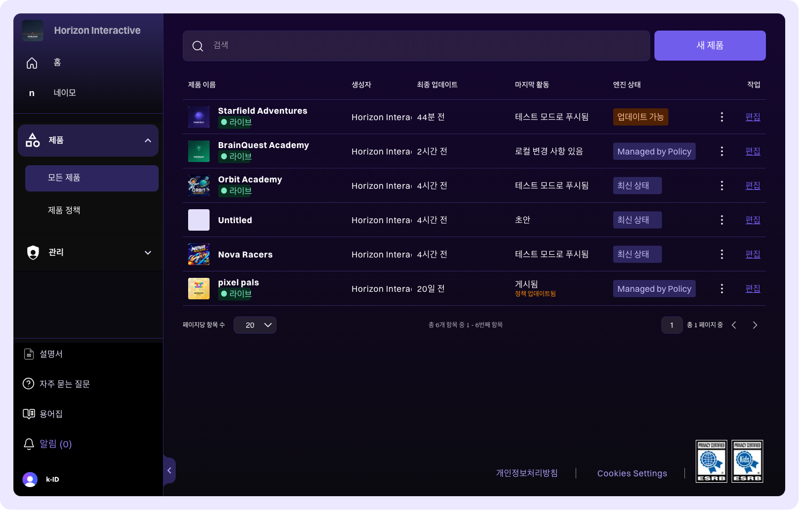The image size is (812, 523).
Task: Click the k-ID user avatar
Action: (30, 480)
